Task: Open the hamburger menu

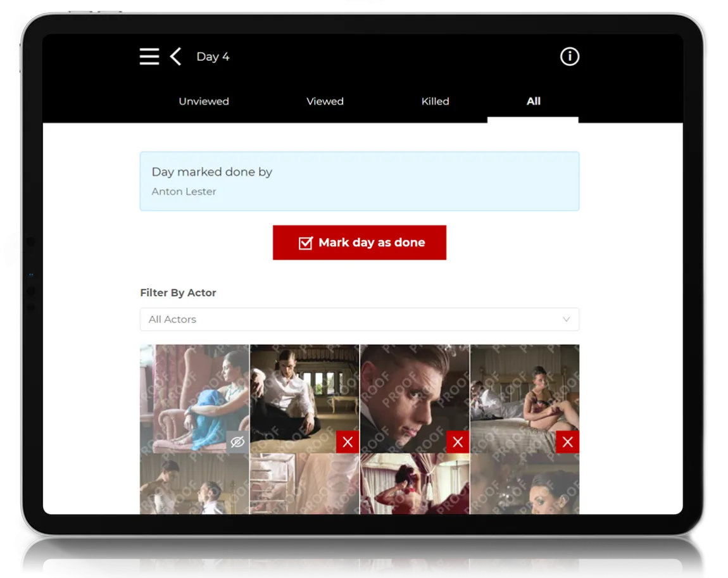Action: coord(149,56)
